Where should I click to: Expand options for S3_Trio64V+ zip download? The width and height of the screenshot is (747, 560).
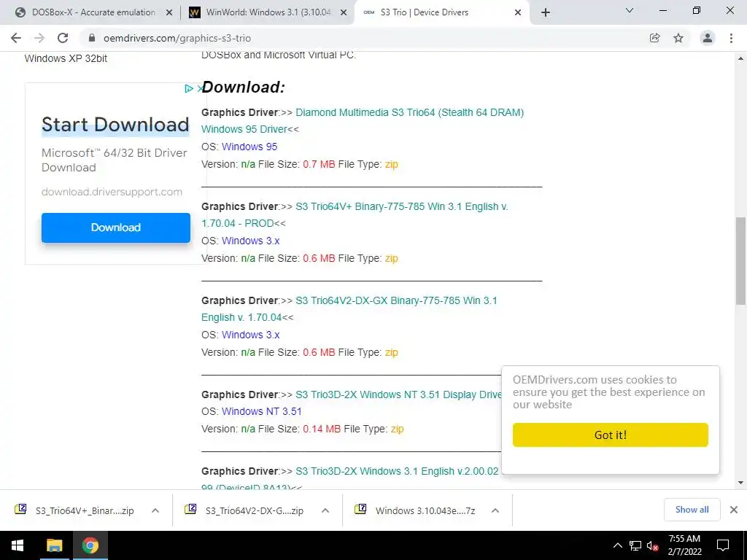[x=155, y=510]
